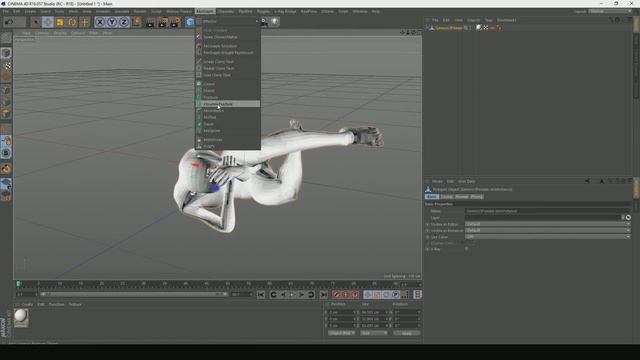
Task: Toggle Position keyframe recording
Action: pyautogui.click(x=368, y=295)
